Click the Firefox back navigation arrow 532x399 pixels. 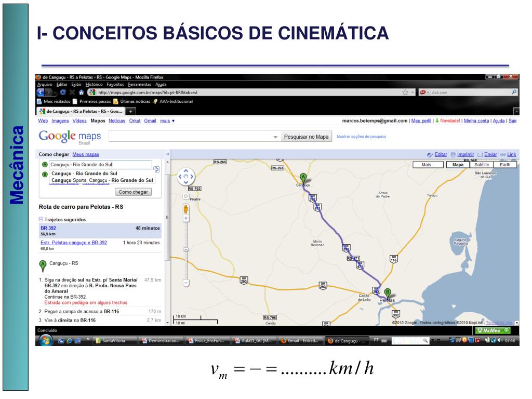pos(41,92)
